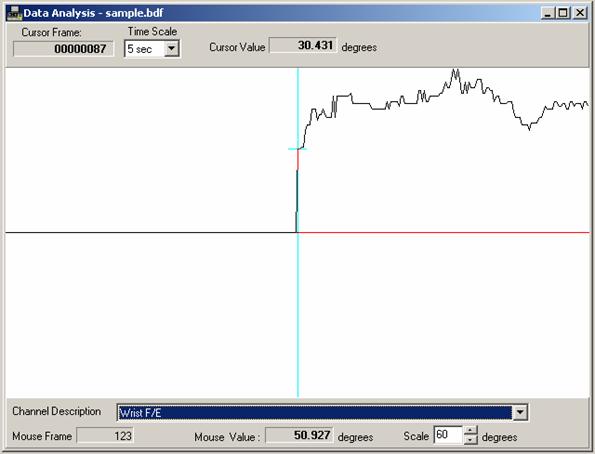Click the red baseline right of the cursor
The height and width of the screenshot is (454, 595).
coord(444,232)
